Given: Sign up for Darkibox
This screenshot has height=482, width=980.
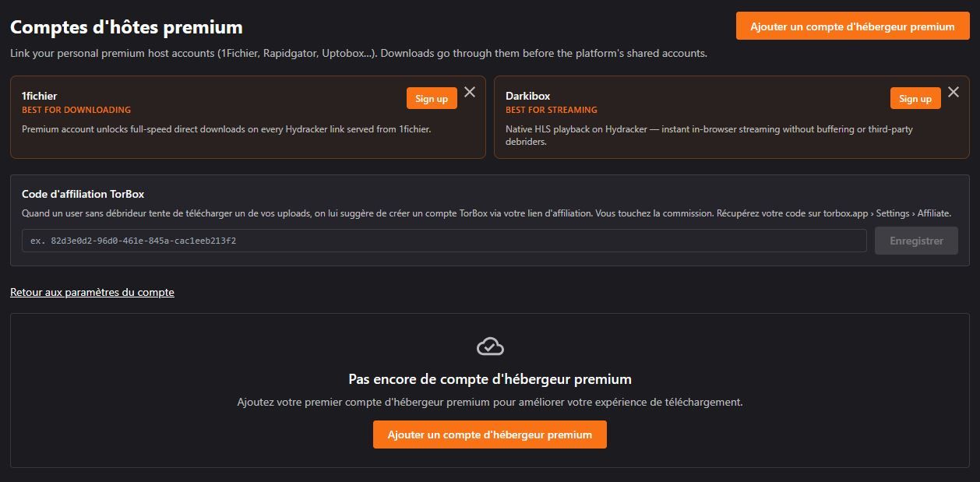Looking at the screenshot, I should tap(915, 98).
